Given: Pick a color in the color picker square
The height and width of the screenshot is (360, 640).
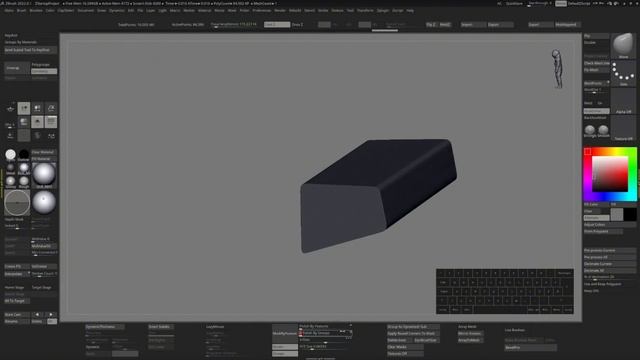Looking at the screenshot, I should coord(610,173).
